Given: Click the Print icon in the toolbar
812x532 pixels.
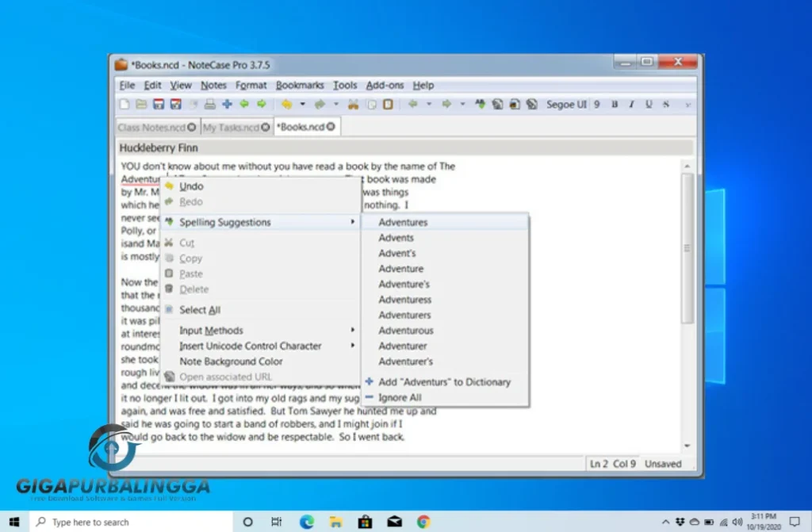Looking at the screenshot, I should point(210,104).
